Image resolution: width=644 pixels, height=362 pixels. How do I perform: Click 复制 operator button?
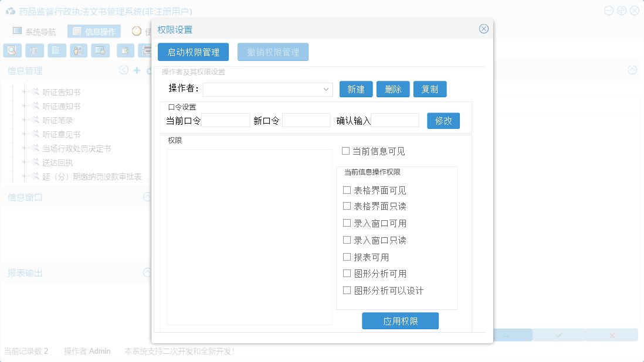[x=430, y=89]
